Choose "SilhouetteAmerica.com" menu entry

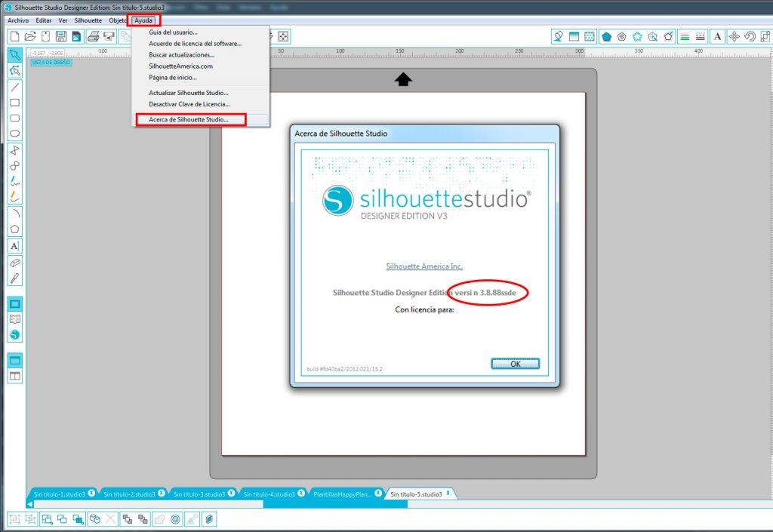tap(181, 66)
